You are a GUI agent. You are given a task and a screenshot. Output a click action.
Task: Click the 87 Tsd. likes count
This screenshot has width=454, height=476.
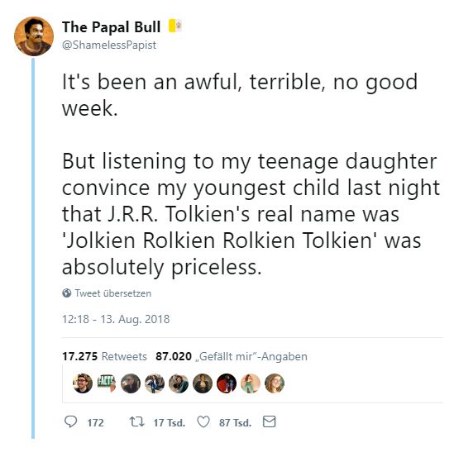point(235,422)
